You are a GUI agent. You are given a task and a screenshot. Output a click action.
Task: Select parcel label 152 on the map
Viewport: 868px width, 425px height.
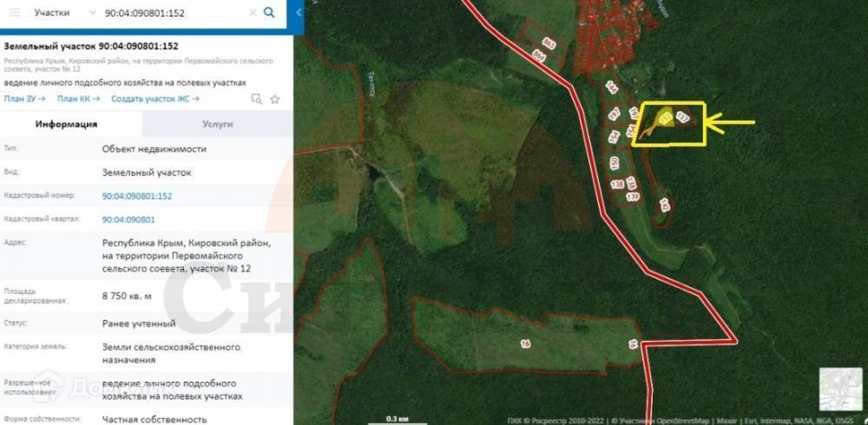[666, 117]
